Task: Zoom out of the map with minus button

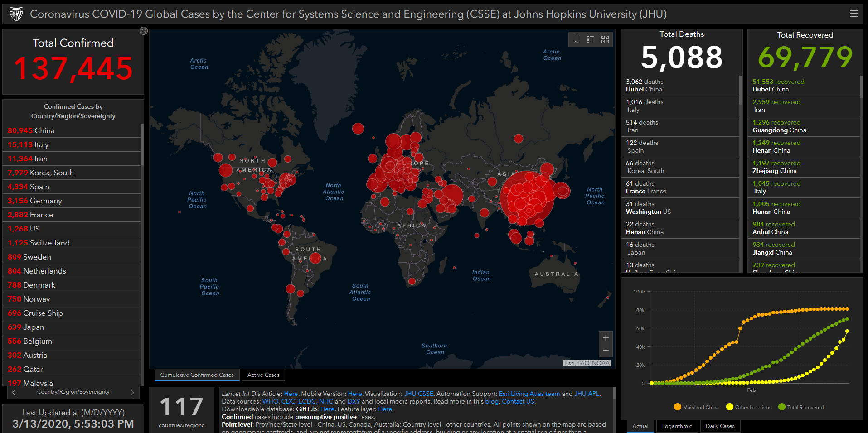Action: (x=606, y=351)
